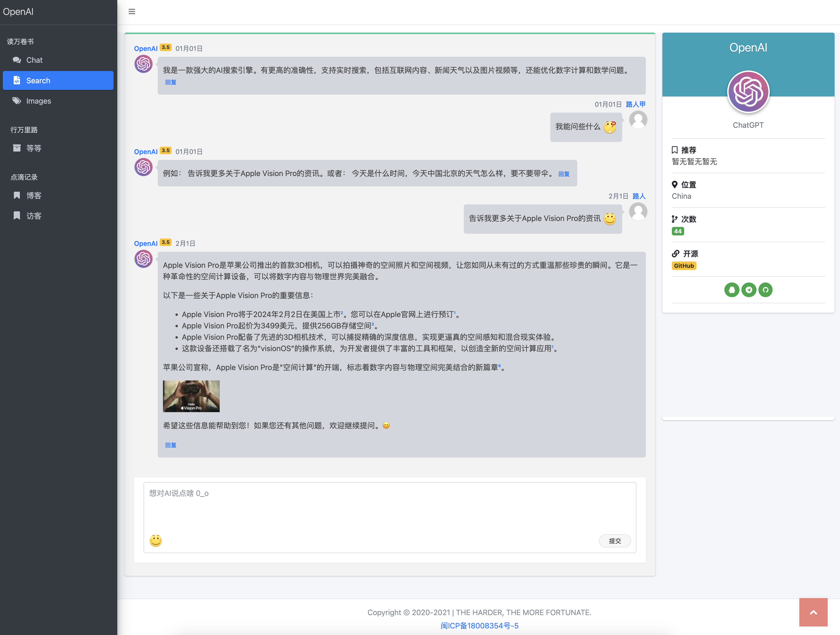Click the thinking emoji in 我能问些什么 bubble
Viewport: 840px width, 635px height.
tap(610, 127)
